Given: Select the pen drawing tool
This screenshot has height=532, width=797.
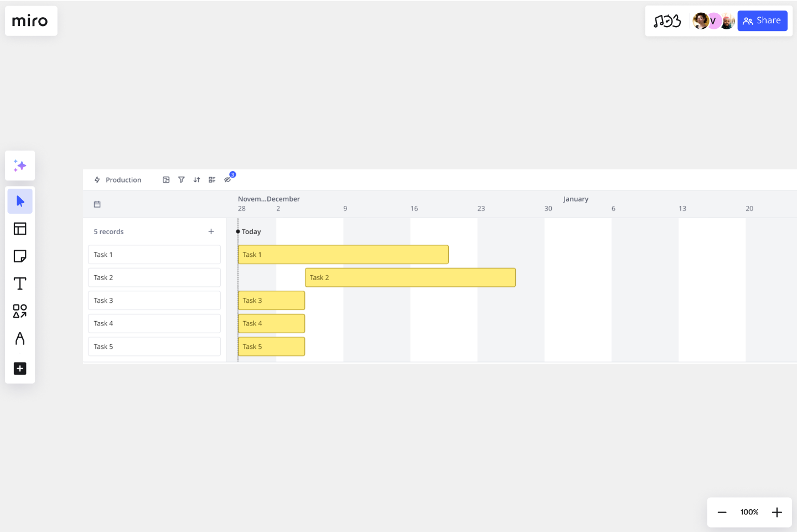Looking at the screenshot, I should (x=20, y=338).
